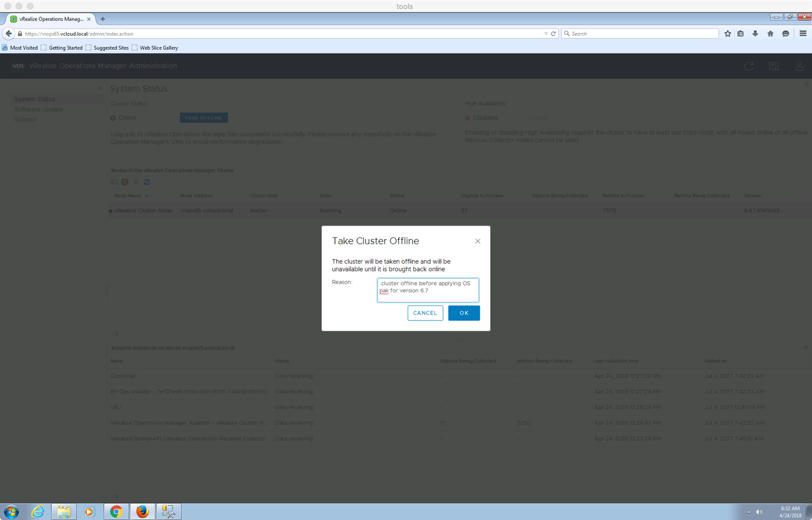Cancel the Take Cluster Offline dialog
The height and width of the screenshot is (520, 812).
[x=425, y=313]
